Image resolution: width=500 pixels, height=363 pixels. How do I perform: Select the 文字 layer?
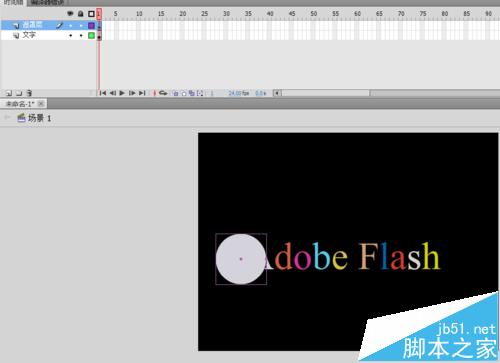click(48, 35)
